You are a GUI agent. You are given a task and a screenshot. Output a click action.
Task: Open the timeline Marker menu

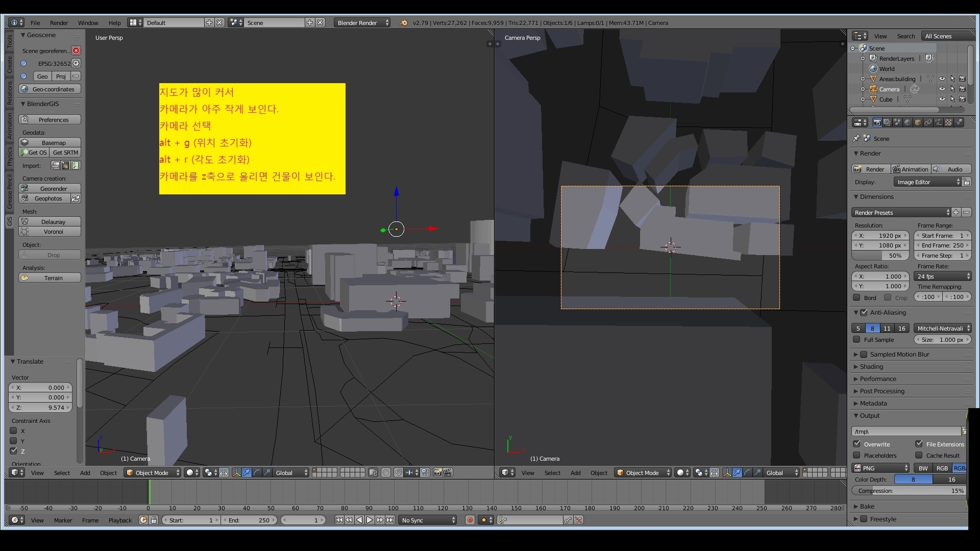click(x=63, y=520)
